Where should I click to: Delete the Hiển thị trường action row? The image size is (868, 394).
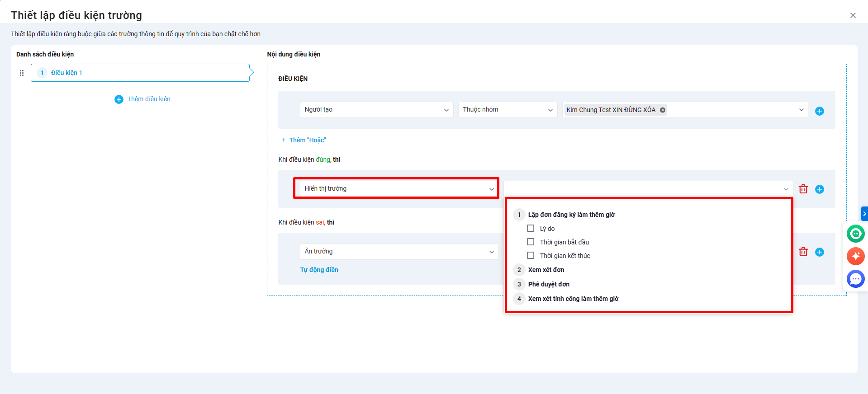pyautogui.click(x=803, y=189)
